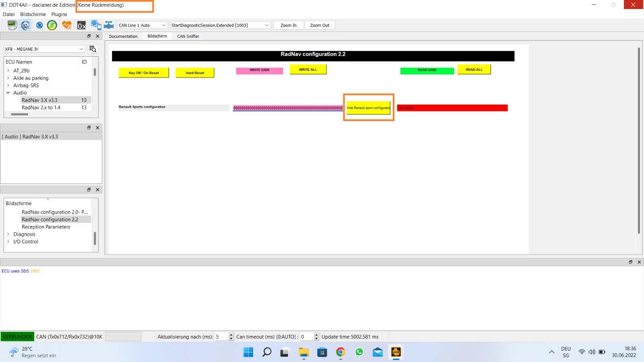Click the blue refresh arrows icon
Screen dimensions: 644x362
coord(39,25)
